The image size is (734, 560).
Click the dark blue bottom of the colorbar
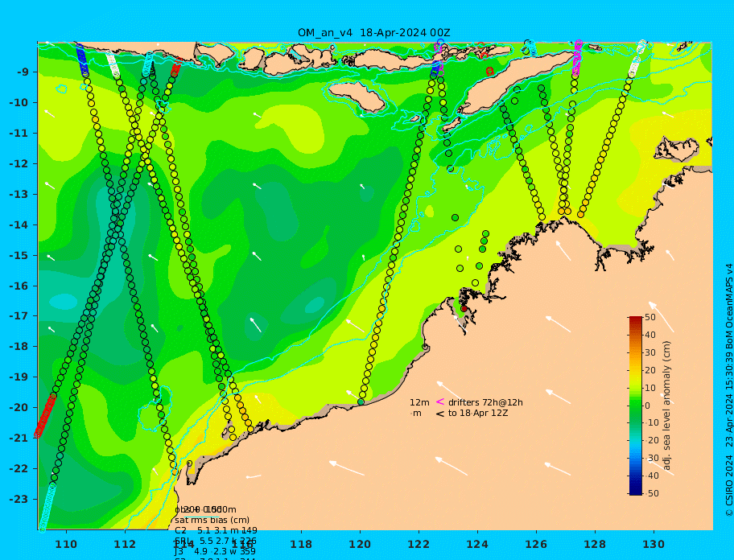(635, 492)
